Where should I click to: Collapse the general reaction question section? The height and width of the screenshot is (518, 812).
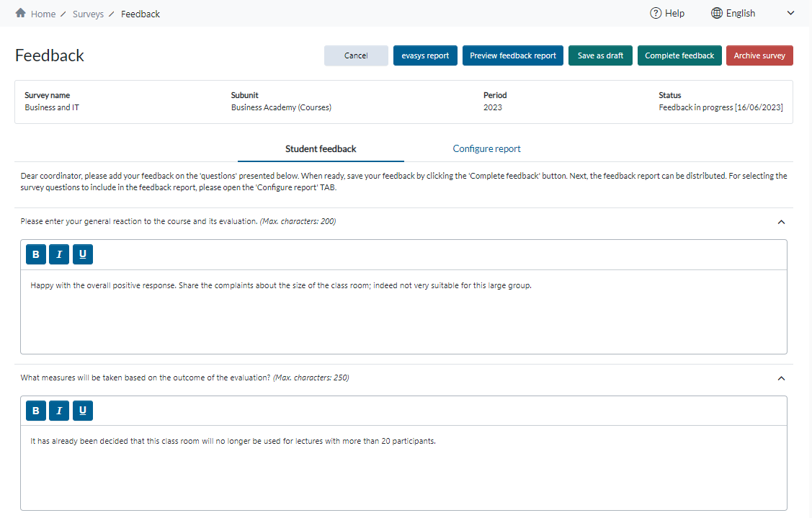pos(781,221)
